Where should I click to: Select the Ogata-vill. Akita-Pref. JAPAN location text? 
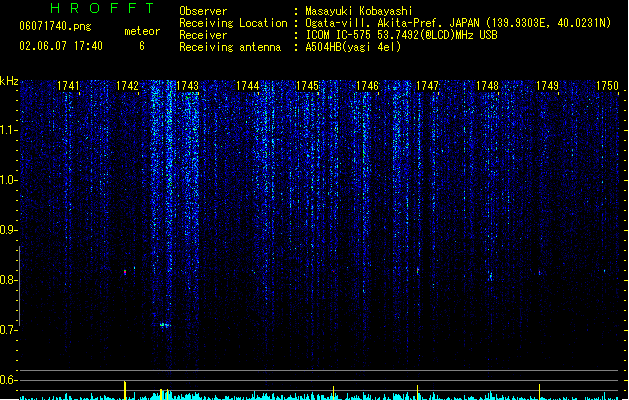(458, 23)
